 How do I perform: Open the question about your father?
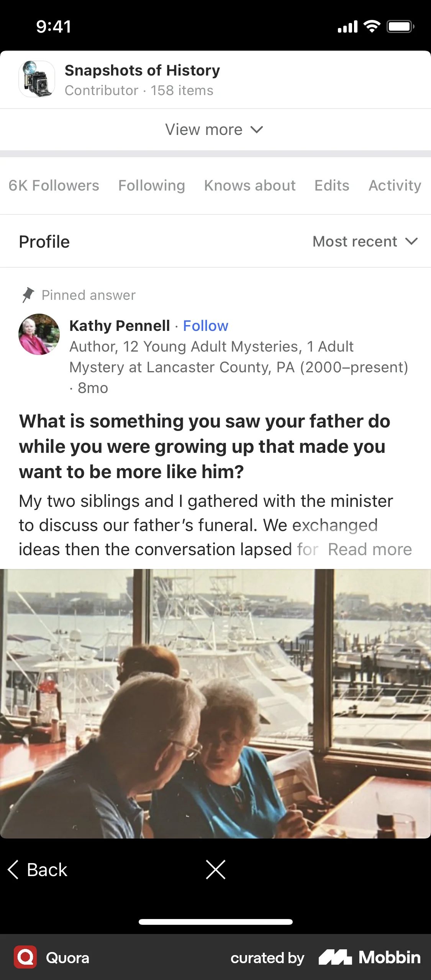coord(205,446)
